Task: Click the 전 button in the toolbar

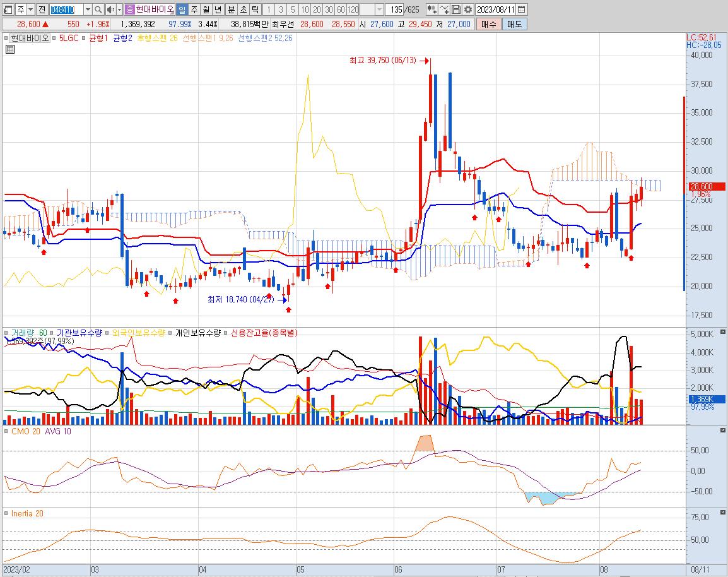Action: pyautogui.click(x=42, y=9)
